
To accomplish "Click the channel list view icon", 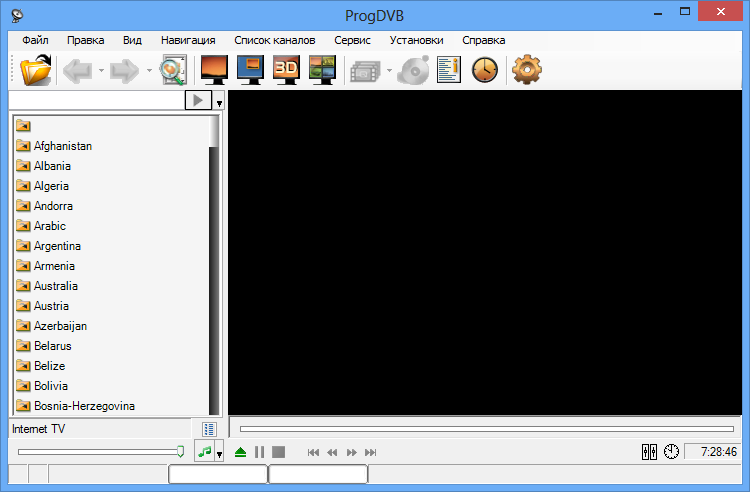I will [209, 429].
